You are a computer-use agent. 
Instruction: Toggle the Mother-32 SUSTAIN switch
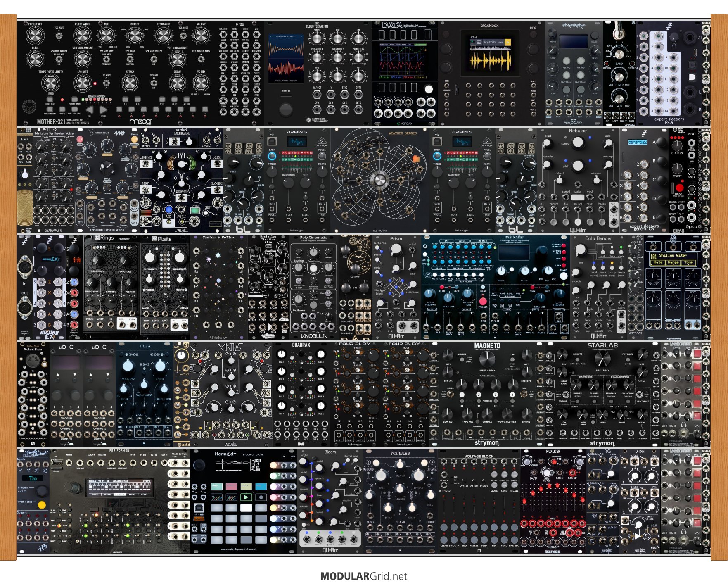[x=154, y=83]
